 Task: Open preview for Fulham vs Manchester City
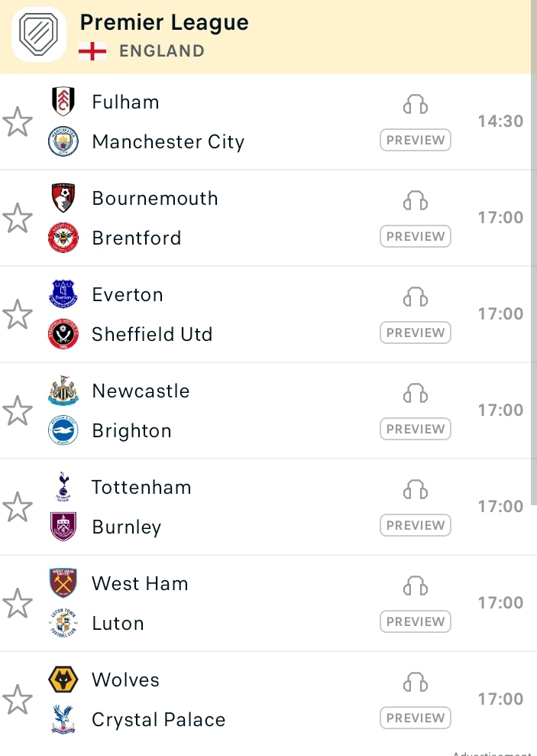pos(415,140)
